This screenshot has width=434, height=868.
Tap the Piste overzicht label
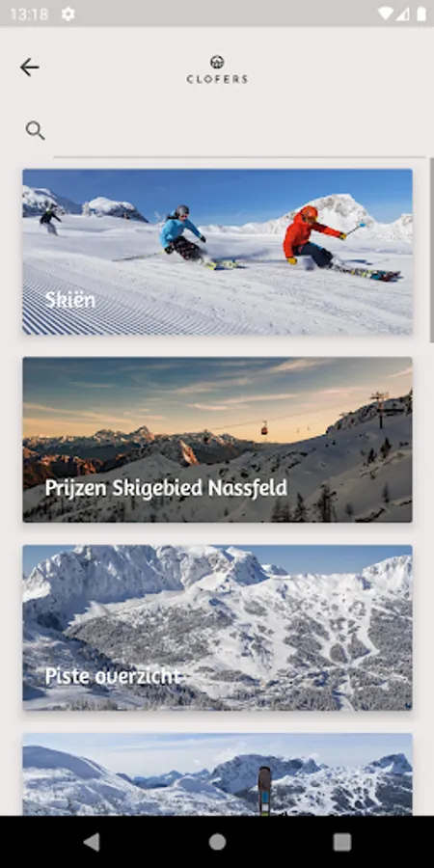113,676
